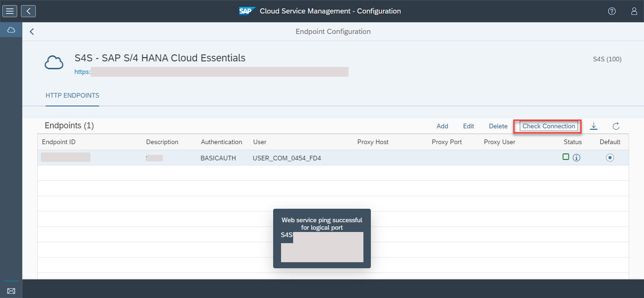Click the BASICAUTH cell

tap(218, 158)
